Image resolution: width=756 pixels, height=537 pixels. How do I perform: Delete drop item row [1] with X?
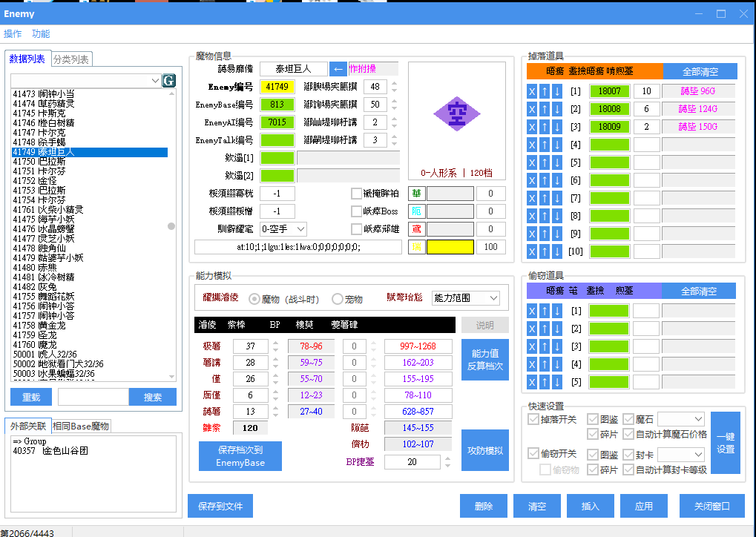tap(532, 91)
